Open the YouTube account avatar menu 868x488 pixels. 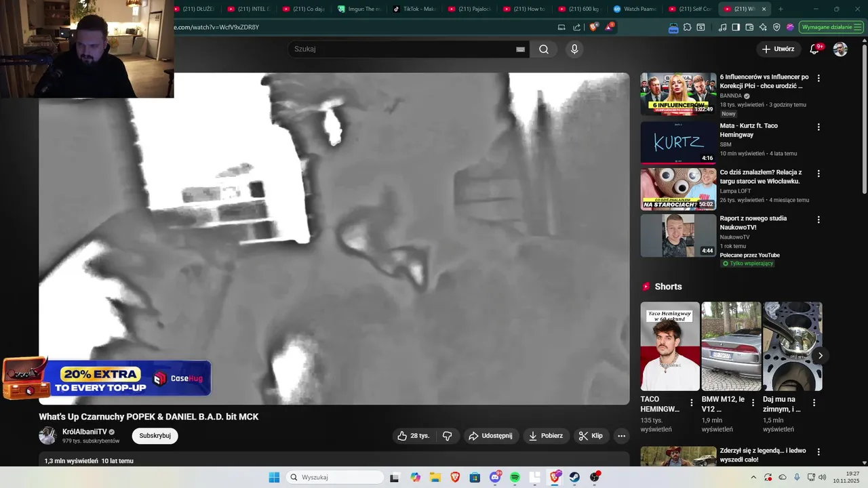[x=840, y=49]
